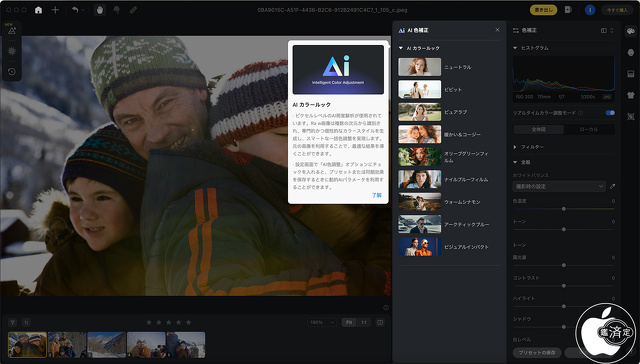The width and height of the screenshot is (640, 364).
Task: Switch to the ローカル local tab
Action: (589, 129)
